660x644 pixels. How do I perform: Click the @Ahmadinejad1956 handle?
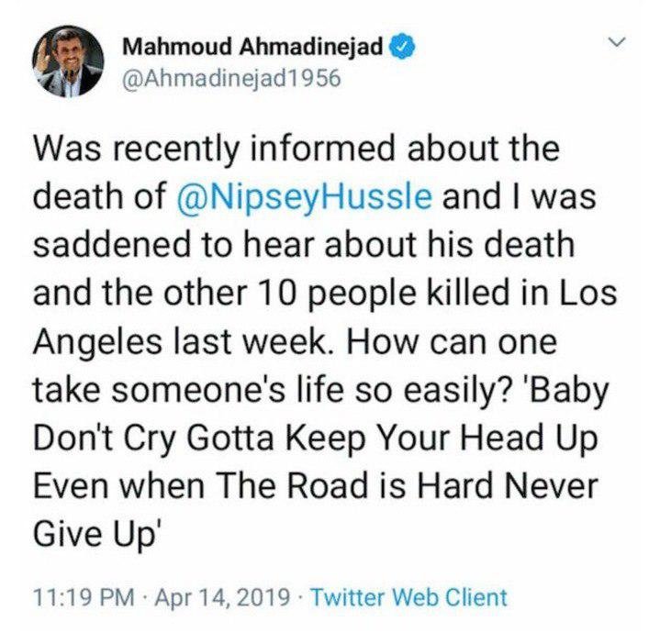pos(230,78)
